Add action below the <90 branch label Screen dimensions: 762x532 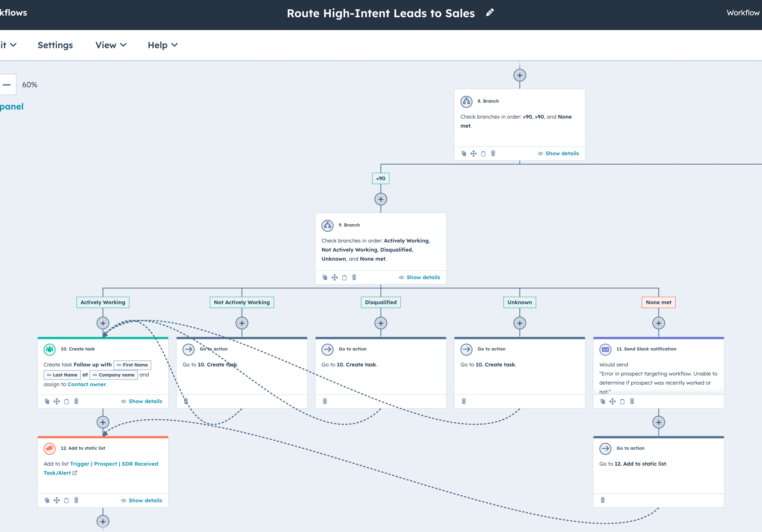(381, 199)
